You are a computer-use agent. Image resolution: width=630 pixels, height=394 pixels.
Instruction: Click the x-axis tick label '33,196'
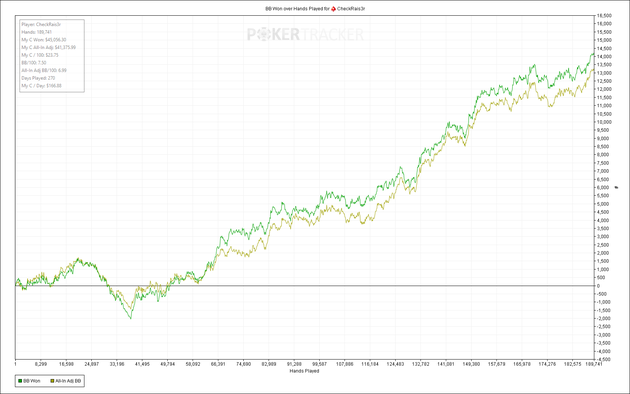click(117, 364)
